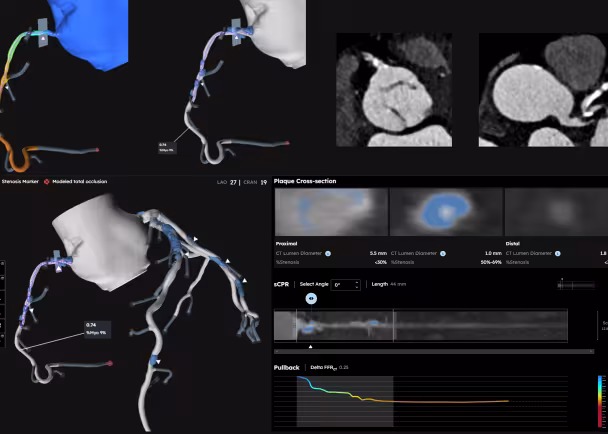Select stenosis marker triangle near aorta ostium

click(x=59, y=268)
